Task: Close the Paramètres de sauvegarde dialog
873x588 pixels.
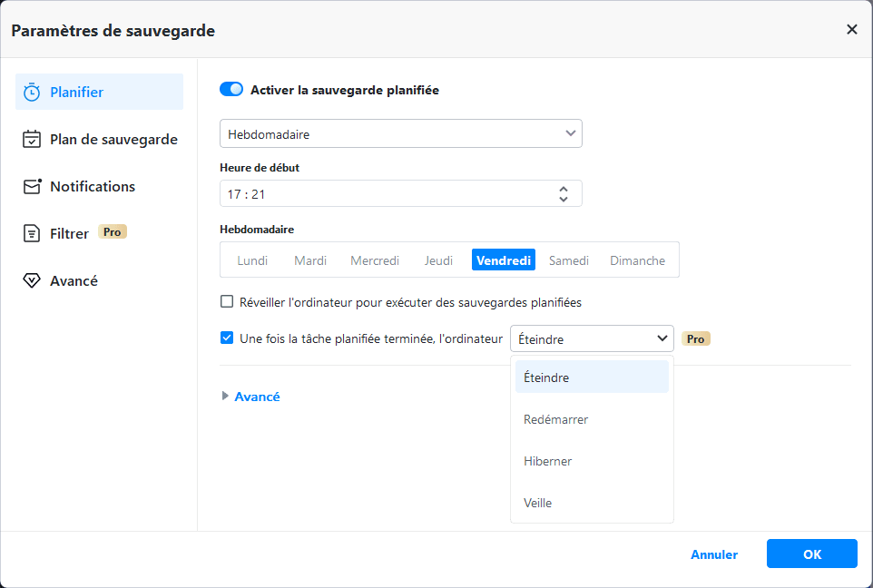Action: point(851,30)
